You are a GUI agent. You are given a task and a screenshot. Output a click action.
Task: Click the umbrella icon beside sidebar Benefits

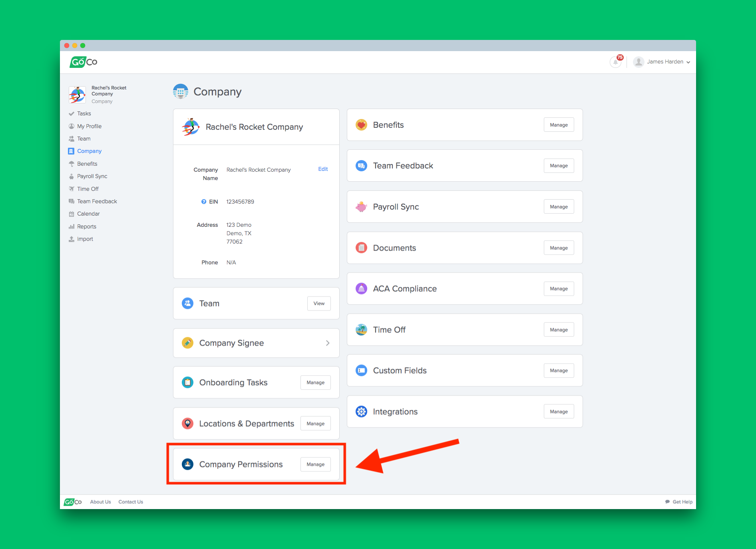(x=72, y=164)
